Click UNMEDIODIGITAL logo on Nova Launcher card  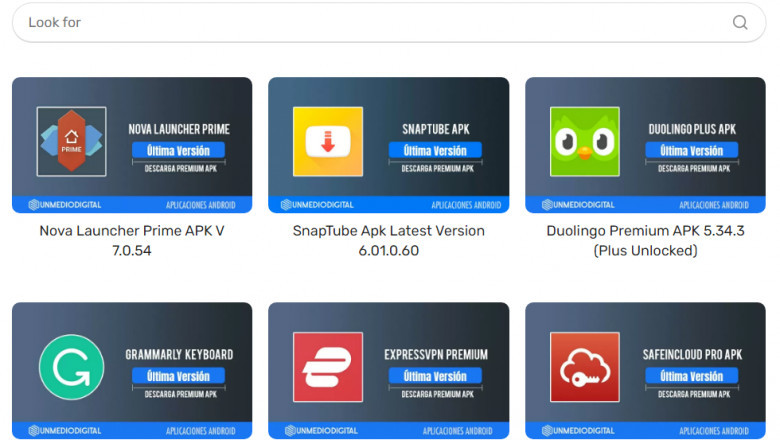[65, 204]
